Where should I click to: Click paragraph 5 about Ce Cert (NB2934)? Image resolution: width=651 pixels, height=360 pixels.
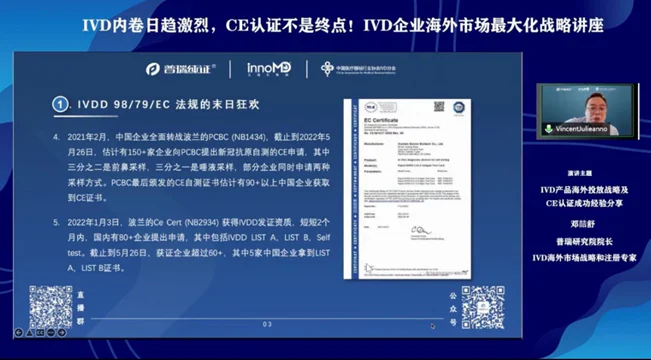(x=191, y=245)
